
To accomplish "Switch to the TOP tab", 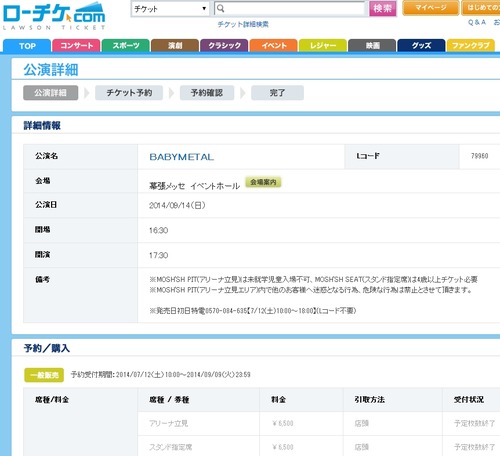I will [27, 46].
